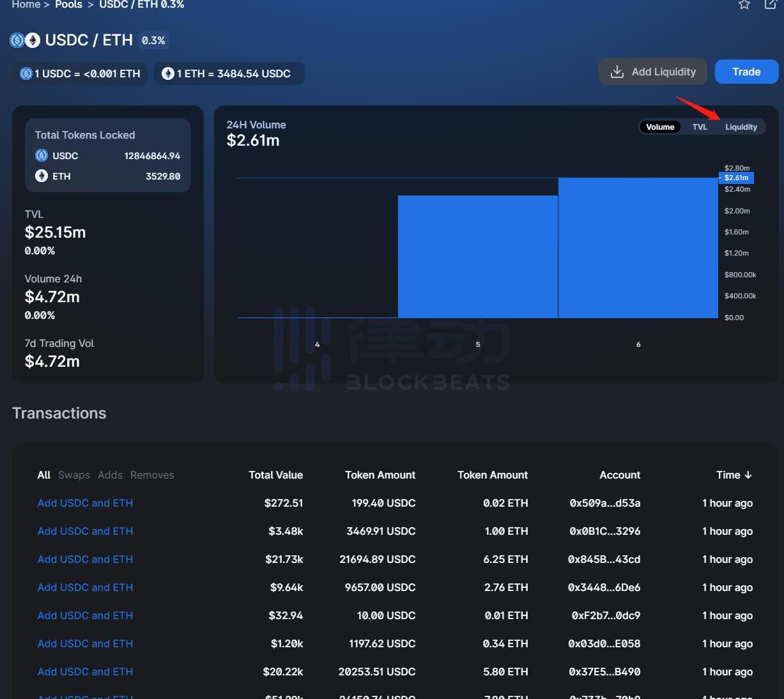The image size is (784, 699).
Task: Open account 0x509a...d53a link
Action: (x=604, y=503)
